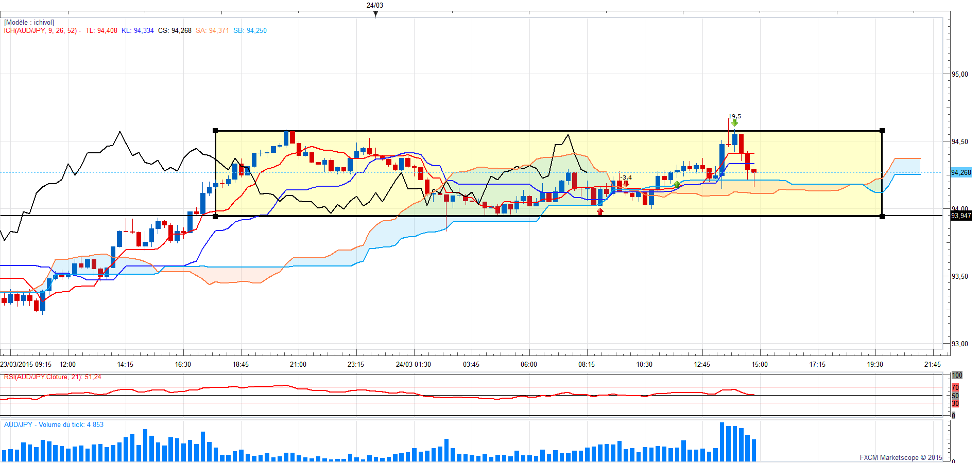980x463 pixels.
Task: Click the ICH(AUD/JPY, 9, 26, 52) indicator label
Action: [41, 31]
